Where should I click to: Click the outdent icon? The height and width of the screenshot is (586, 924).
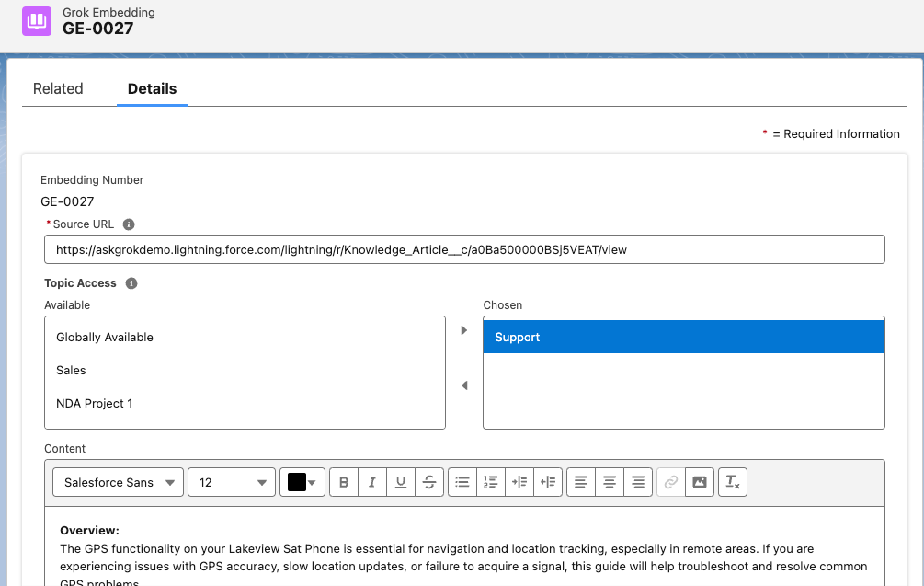pyautogui.click(x=548, y=482)
